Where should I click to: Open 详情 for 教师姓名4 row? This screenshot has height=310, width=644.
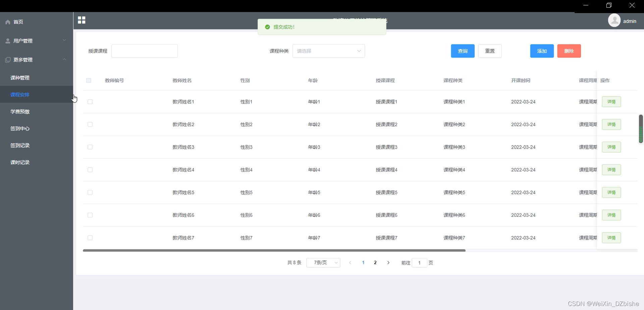(611, 170)
